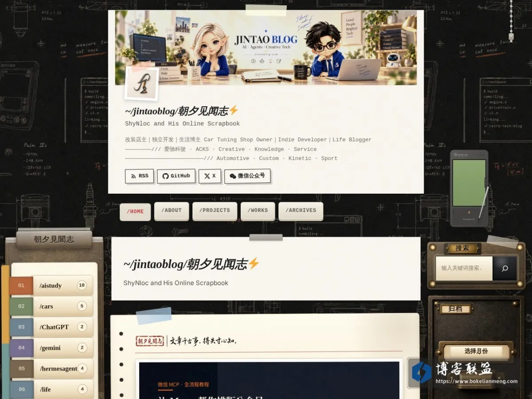Open the /hermesagent category
The width and height of the screenshot is (532, 399).
pos(51,368)
